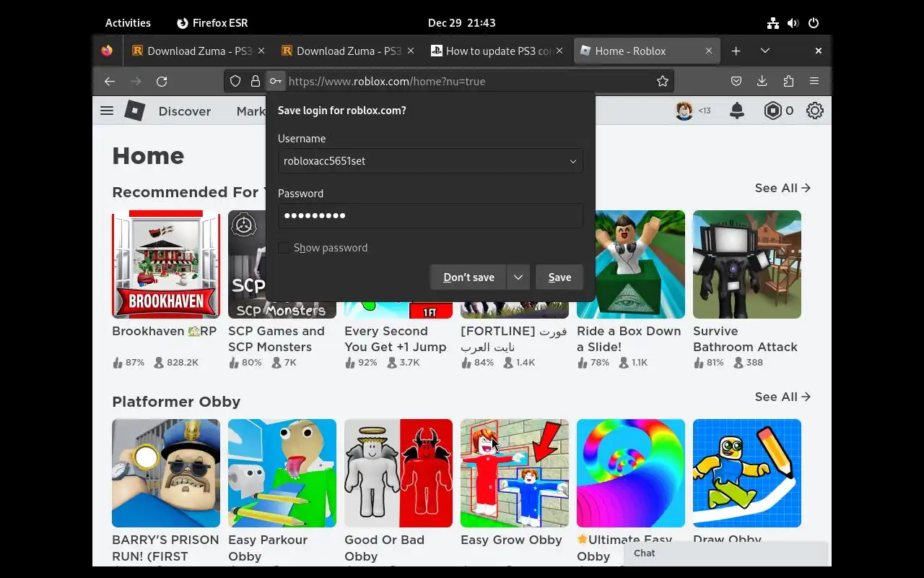Click the Don't save button
Viewport: 924px width, 578px height.
coord(468,277)
